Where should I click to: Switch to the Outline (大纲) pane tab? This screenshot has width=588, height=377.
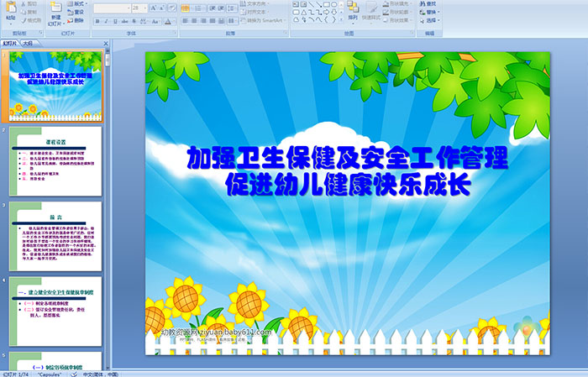pyautogui.click(x=28, y=44)
